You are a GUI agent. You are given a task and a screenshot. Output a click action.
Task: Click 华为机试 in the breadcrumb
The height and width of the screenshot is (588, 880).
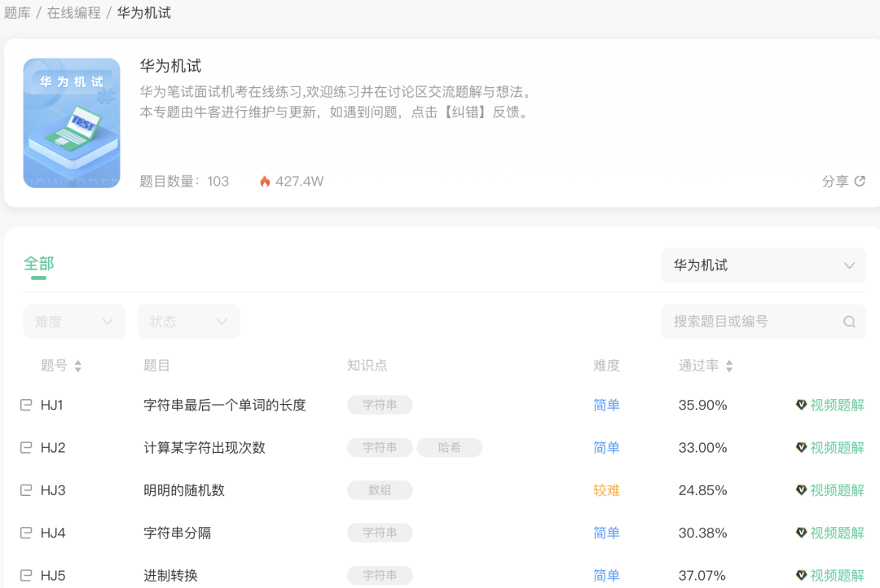[x=143, y=13]
